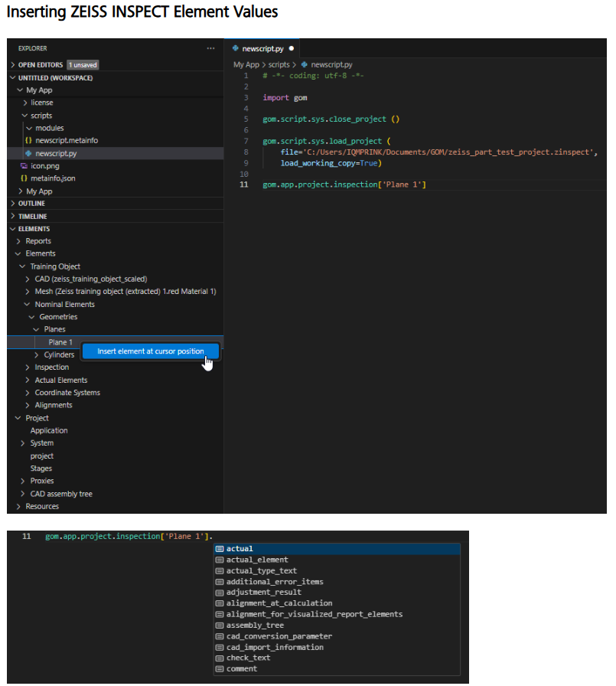Expand the Resources node
Screen dimensions: 616x686
tap(18, 506)
